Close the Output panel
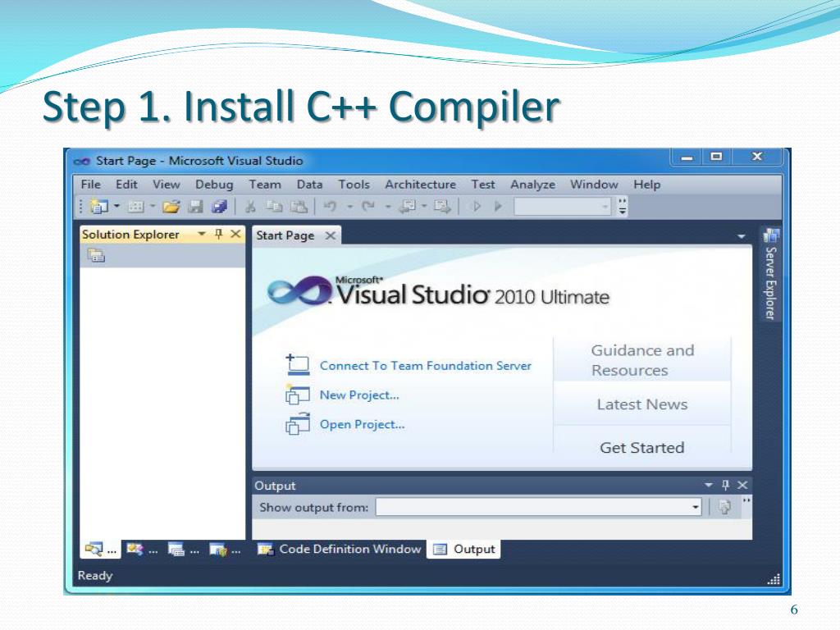Screen dimensions: 840x630 coord(742,485)
